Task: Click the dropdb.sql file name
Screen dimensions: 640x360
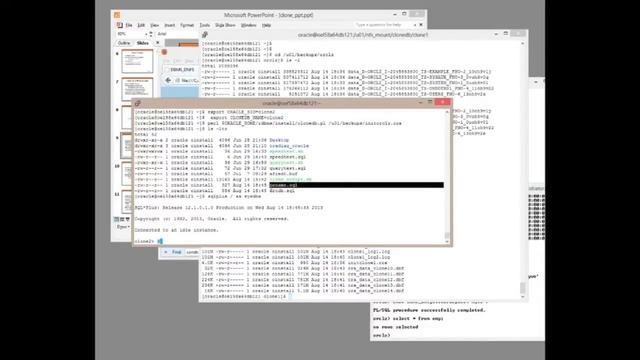Action: pyautogui.click(x=282, y=191)
